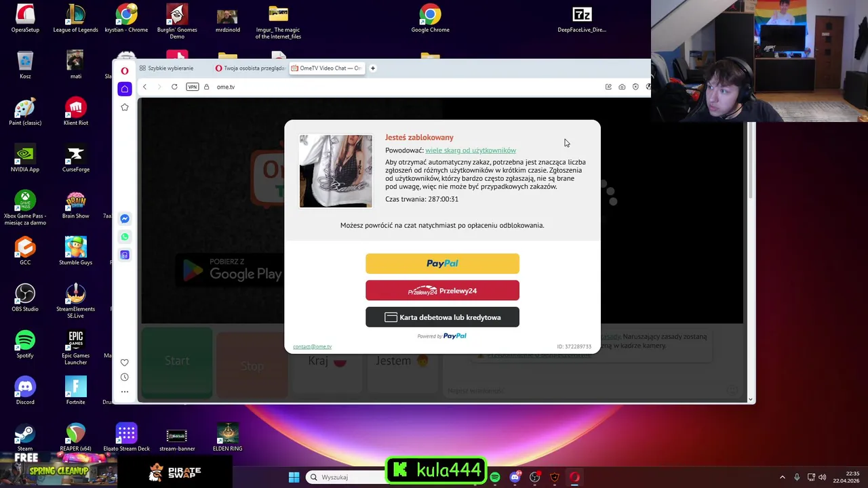
Task: Open bookmarks star in Opera sidebar
Action: 125,107
